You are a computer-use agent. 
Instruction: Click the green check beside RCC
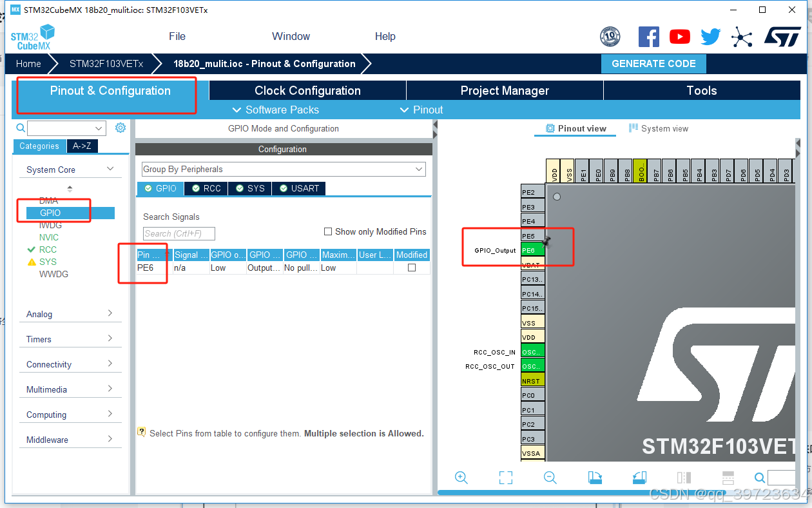31,249
